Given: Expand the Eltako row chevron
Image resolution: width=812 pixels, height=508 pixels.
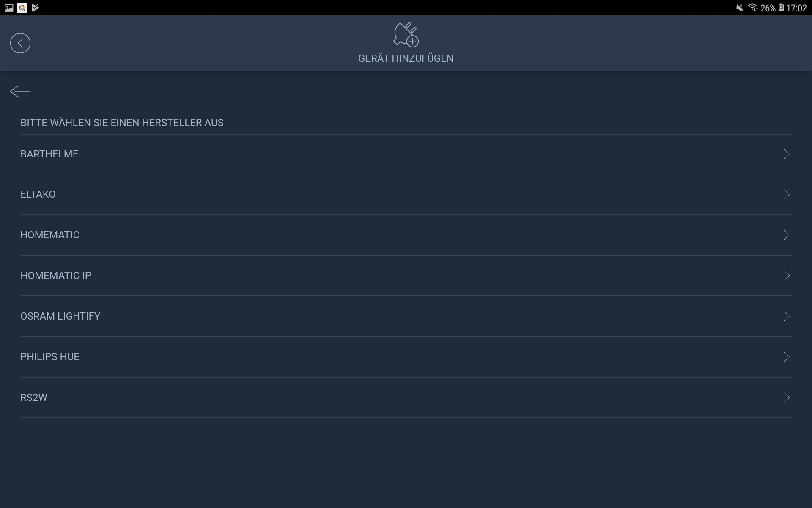Looking at the screenshot, I should pos(786,194).
